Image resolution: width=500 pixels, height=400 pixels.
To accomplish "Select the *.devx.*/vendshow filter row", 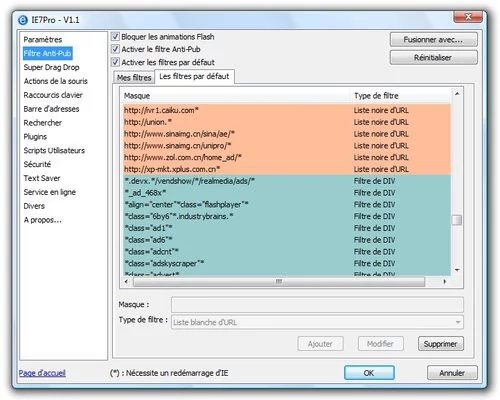I will tap(287, 181).
